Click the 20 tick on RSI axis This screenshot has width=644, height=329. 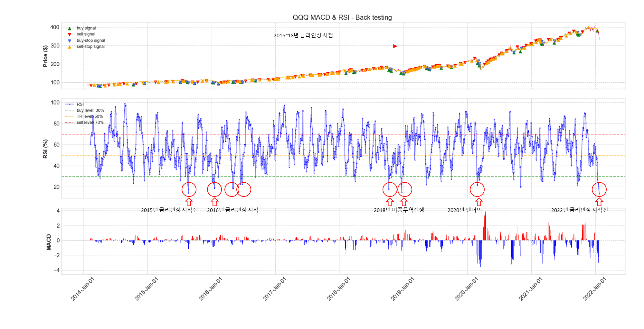(x=56, y=187)
